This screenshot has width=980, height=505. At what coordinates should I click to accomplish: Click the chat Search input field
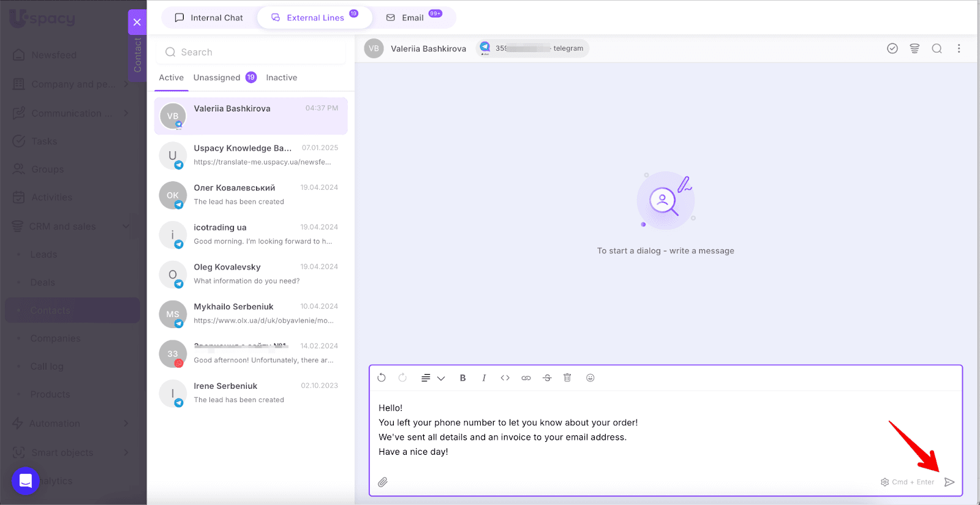tap(251, 52)
